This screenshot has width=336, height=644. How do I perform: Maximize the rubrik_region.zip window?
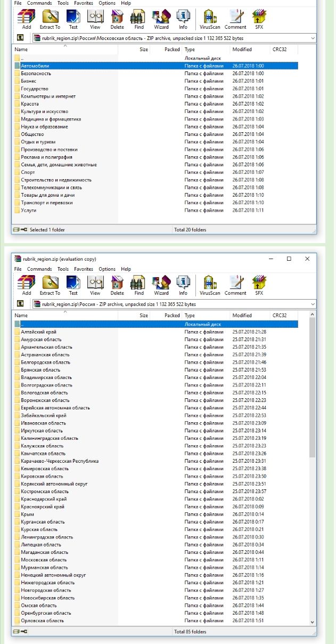click(289, 259)
